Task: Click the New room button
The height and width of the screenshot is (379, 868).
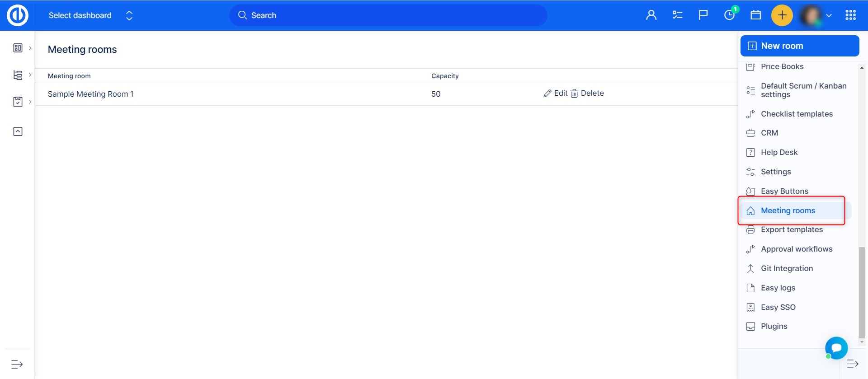Action: [x=799, y=46]
